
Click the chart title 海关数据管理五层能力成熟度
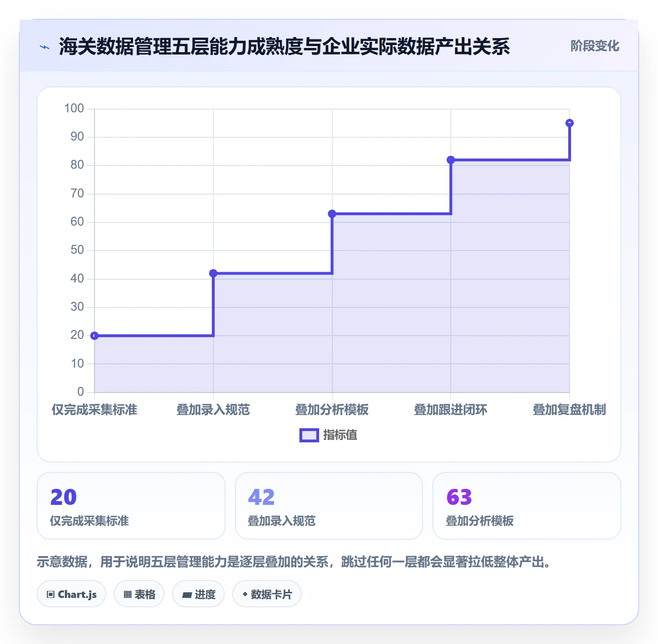point(284,47)
